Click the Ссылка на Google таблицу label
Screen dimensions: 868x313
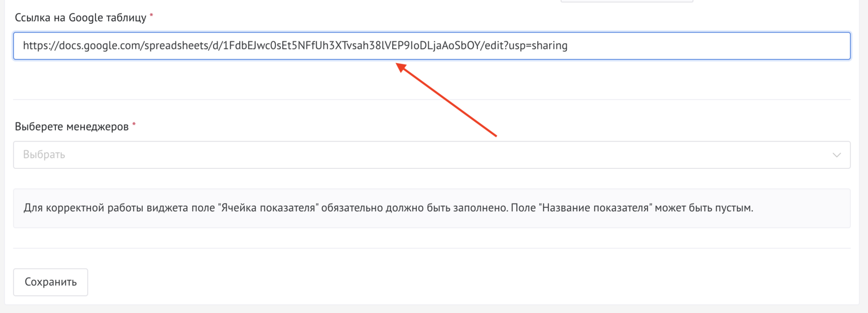click(x=81, y=18)
